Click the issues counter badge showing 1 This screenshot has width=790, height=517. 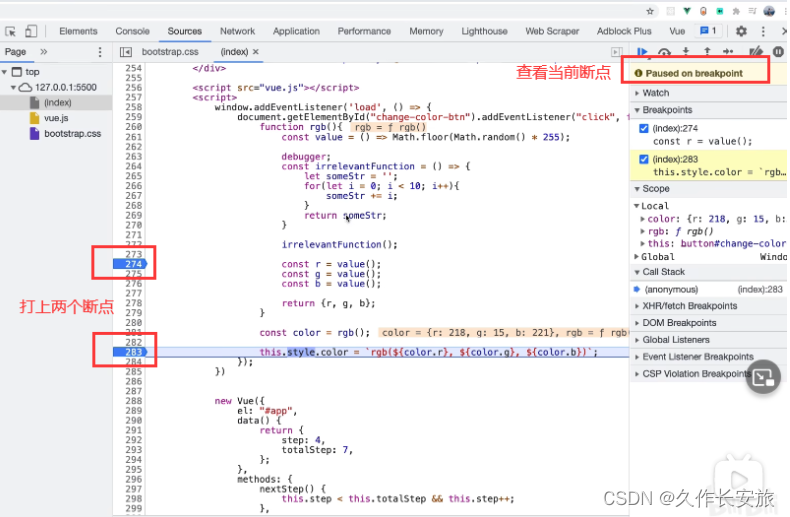708,31
